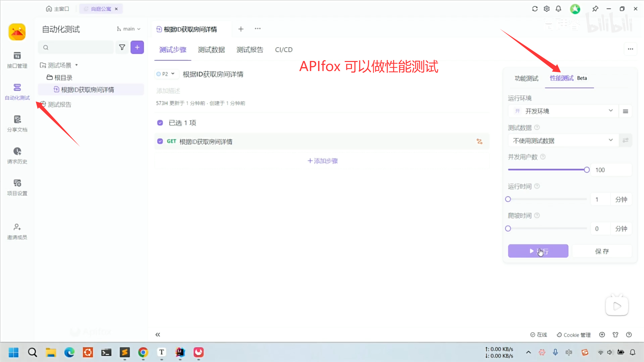Uncheck the GET 根据ID获取房间详情 step checkbox

[160, 141]
